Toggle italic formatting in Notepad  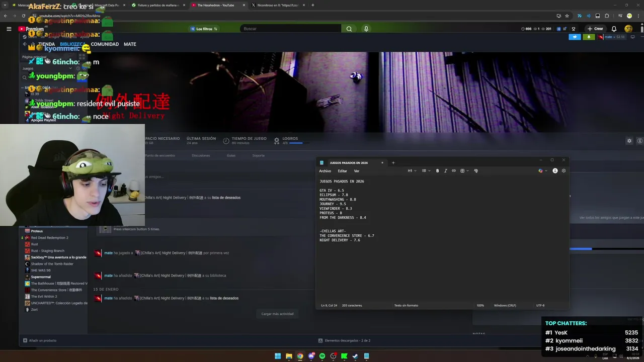point(445,171)
